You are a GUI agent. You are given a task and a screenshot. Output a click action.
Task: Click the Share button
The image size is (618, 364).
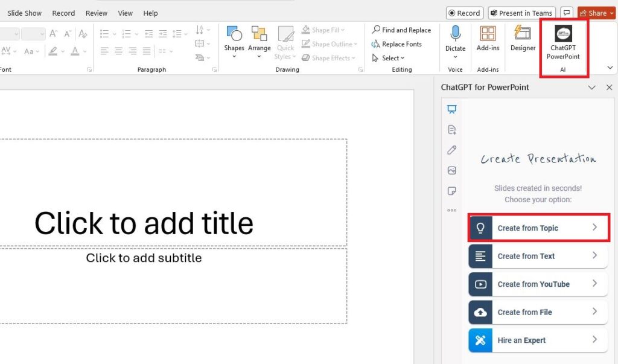pyautogui.click(x=596, y=13)
